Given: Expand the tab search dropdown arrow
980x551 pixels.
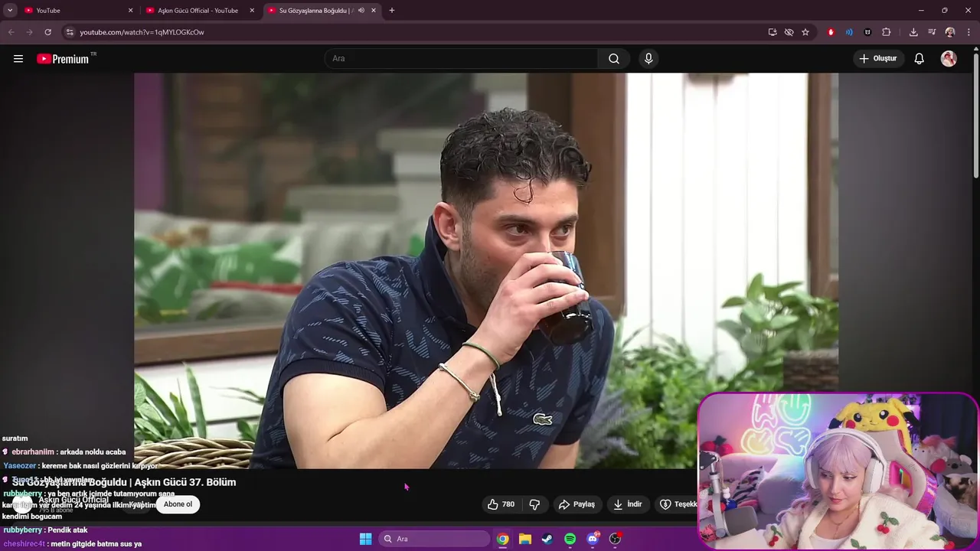Looking at the screenshot, I should (x=10, y=11).
